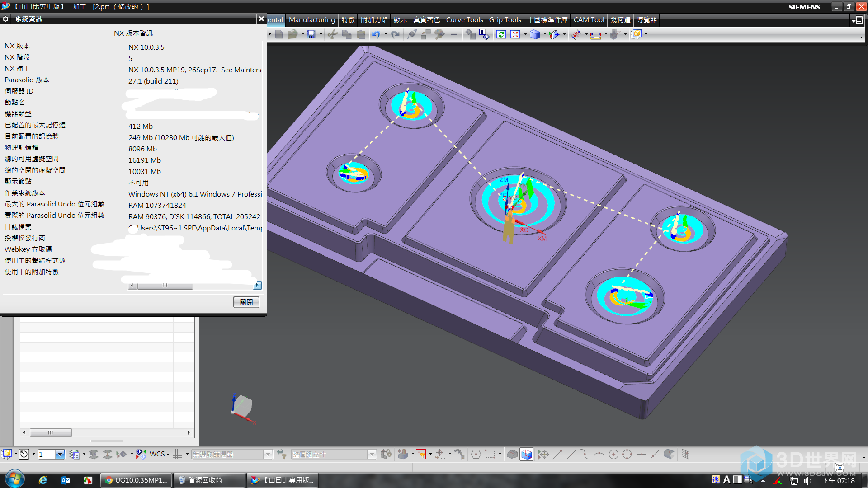Click the volume speaker tray icon
The width and height of the screenshot is (868, 488).
807,480
